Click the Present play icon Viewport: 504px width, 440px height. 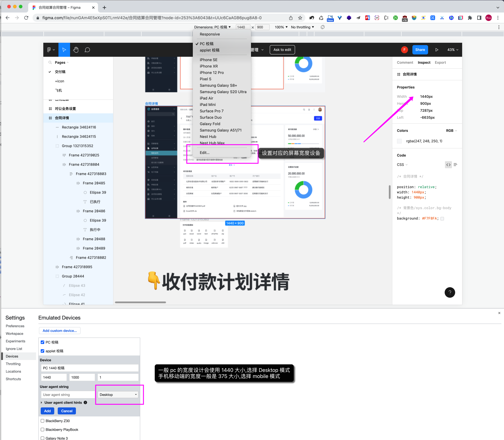(x=437, y=50)
